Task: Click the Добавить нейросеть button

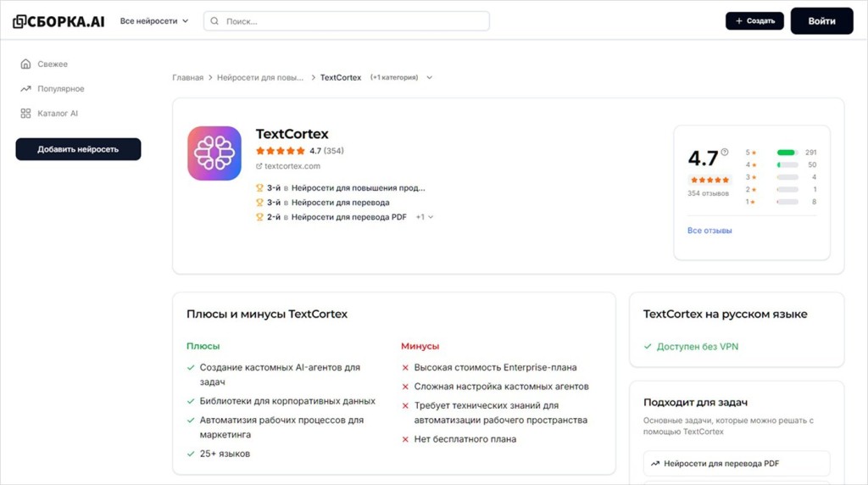Action: click(x=78, y=149)
